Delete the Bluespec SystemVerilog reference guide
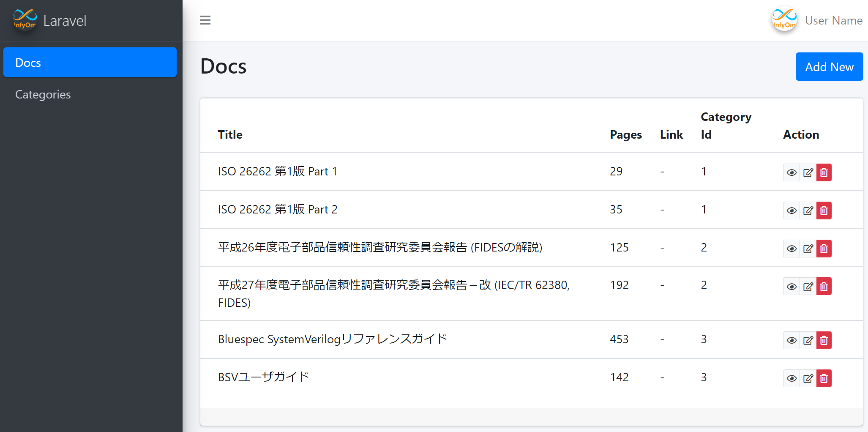868x432 pixels. pos(824,340)
